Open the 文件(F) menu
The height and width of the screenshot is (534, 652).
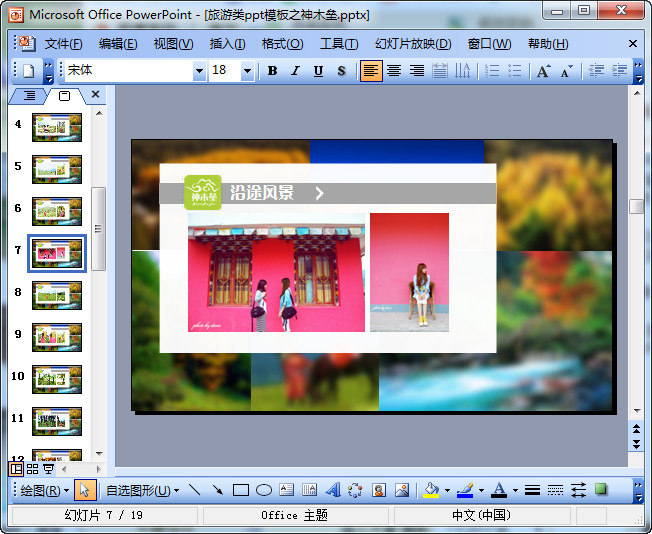point(63,44)
